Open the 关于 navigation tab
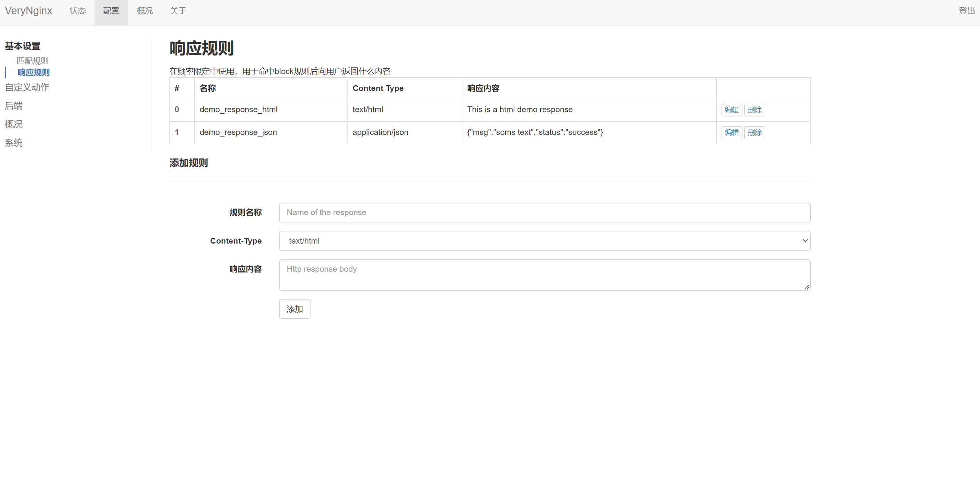The height and width of the screenshot is (503, 980). [178, 11]
